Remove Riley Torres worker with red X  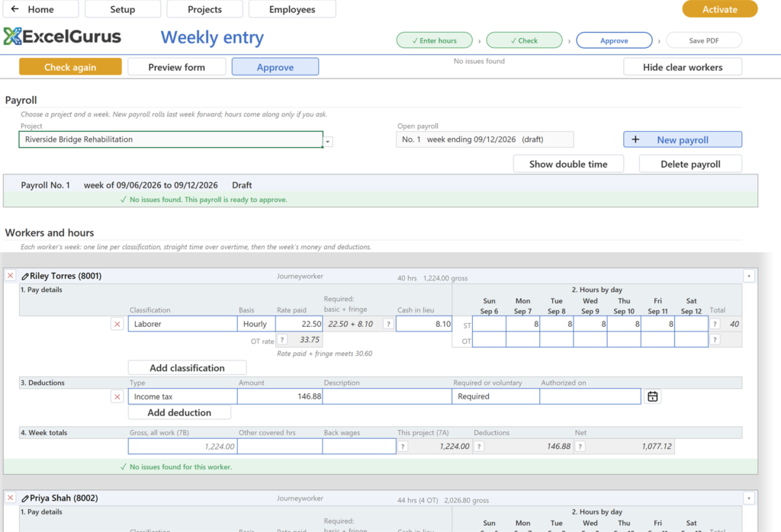tap(11, 276)
